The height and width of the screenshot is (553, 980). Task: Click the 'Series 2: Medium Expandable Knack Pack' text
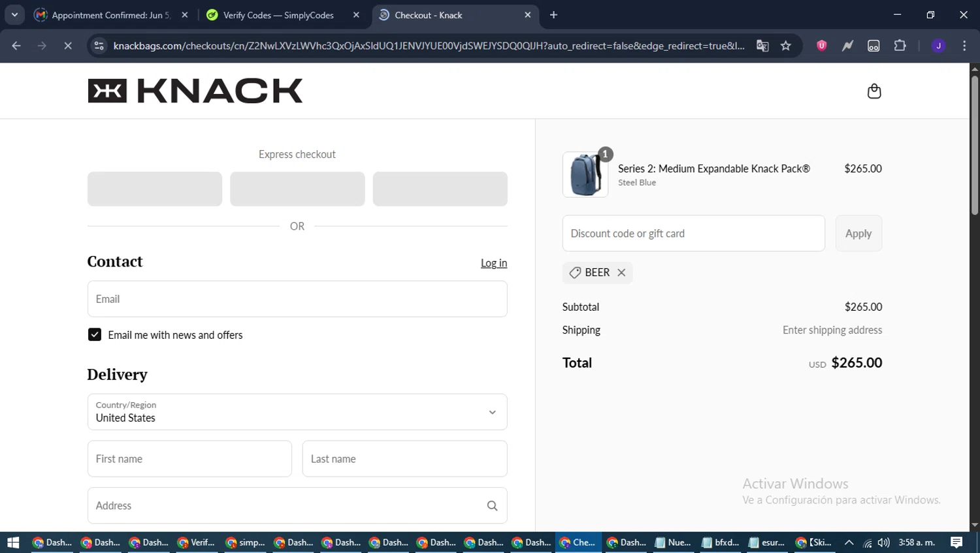coord(714,168)
